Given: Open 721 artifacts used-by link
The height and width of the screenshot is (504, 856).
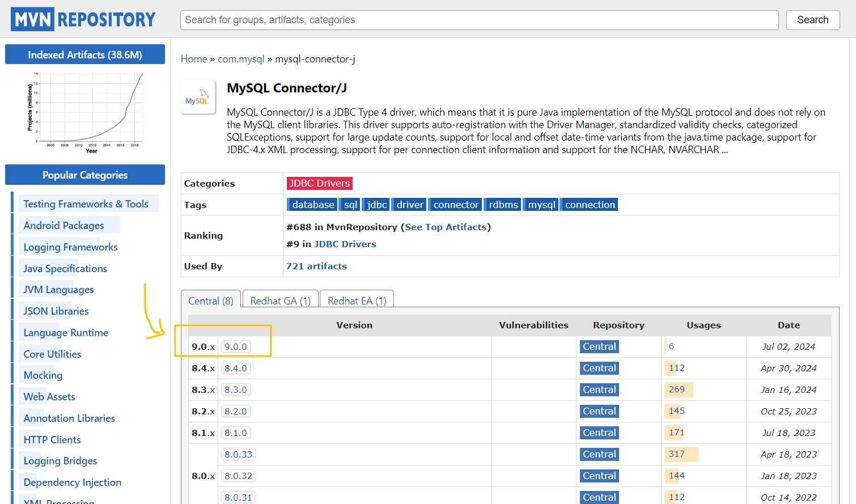Looking at the screenshot, I should [x=316, y=266].
